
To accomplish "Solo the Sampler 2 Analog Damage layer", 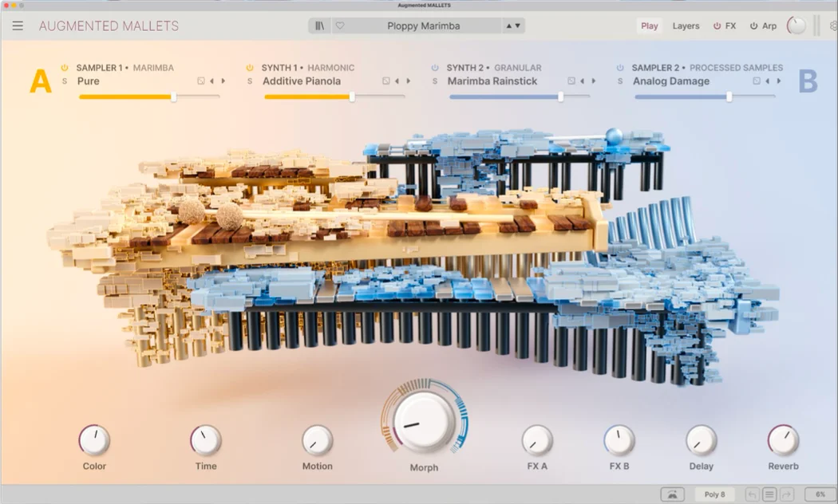I will coord(620,81).
